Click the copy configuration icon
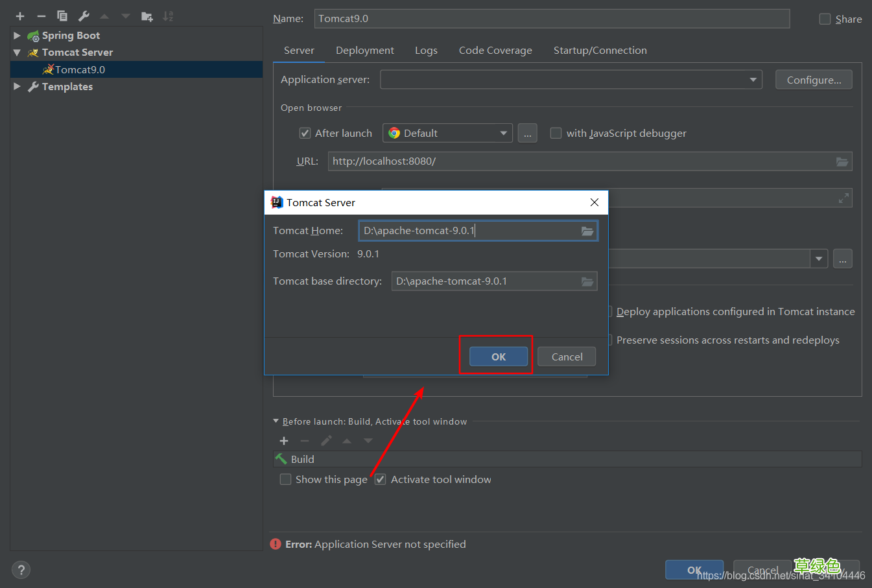This screenshot has height=588, width=872. click(x=62, y=16)
